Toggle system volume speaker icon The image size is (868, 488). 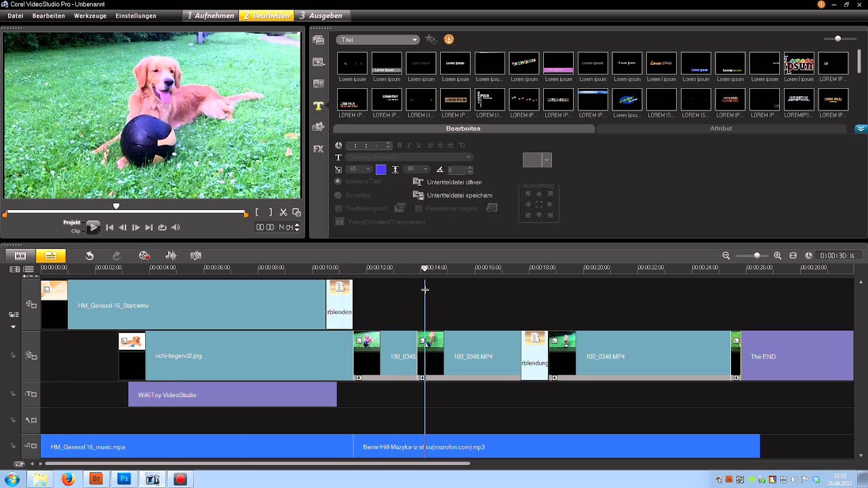pos(176,228)
